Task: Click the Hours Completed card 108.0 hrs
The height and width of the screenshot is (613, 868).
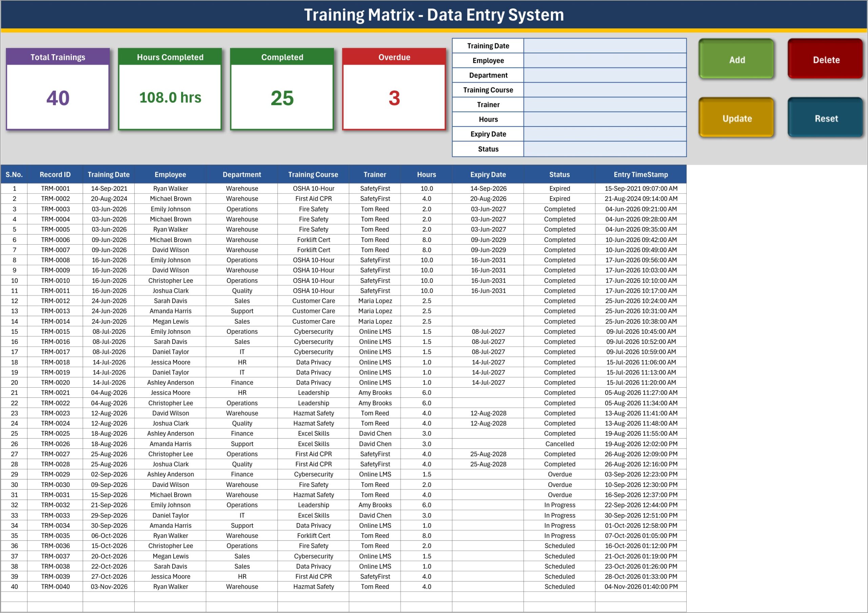Action: coord(170,98)
